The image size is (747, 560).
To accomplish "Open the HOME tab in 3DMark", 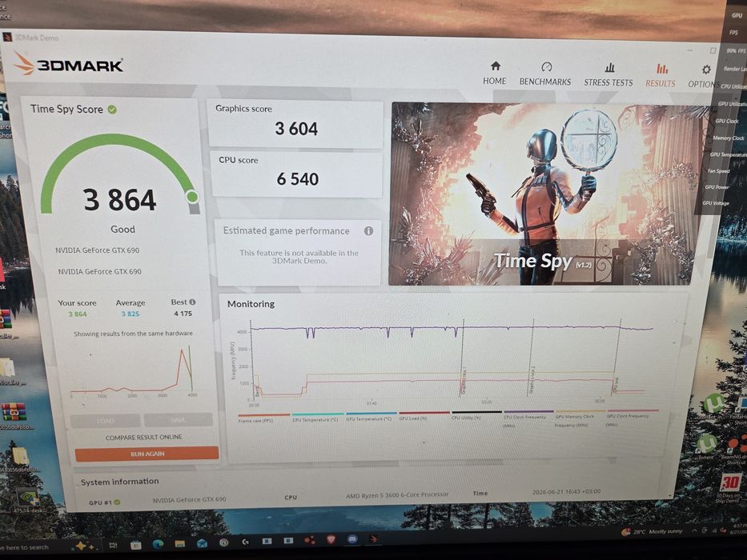I will tap(495, 74).
